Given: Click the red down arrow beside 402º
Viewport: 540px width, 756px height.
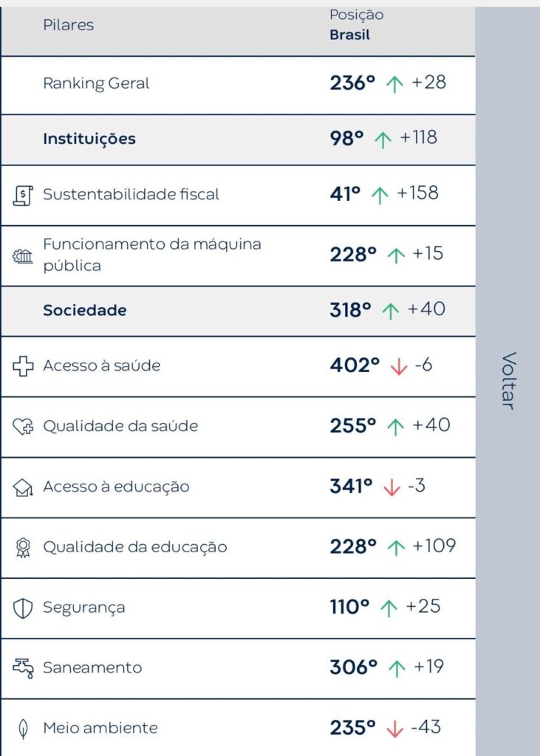Looking at the screenshot, I should 399,367.
